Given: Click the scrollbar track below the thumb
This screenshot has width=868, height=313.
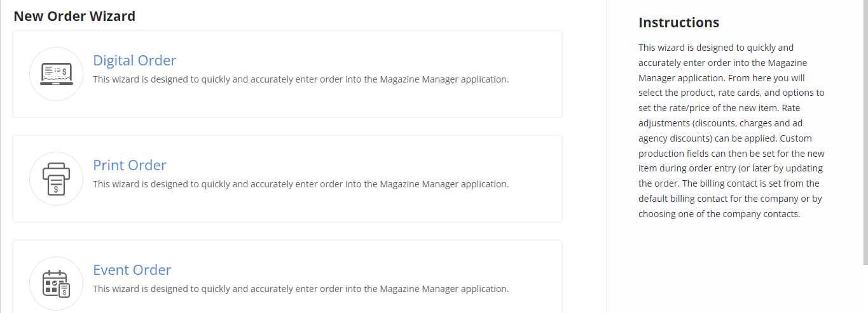Looking at the screenshot, I should (x=865, y=289).
